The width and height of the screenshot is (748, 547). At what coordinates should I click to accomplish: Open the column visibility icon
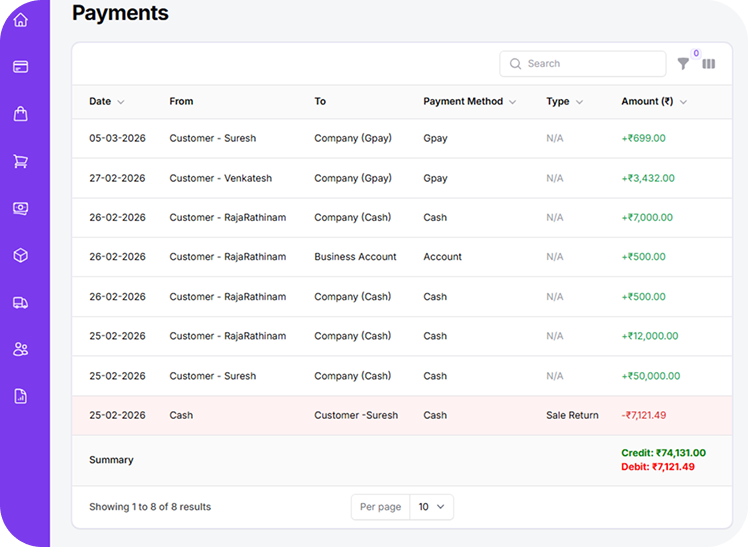click(x=708, y=64)
